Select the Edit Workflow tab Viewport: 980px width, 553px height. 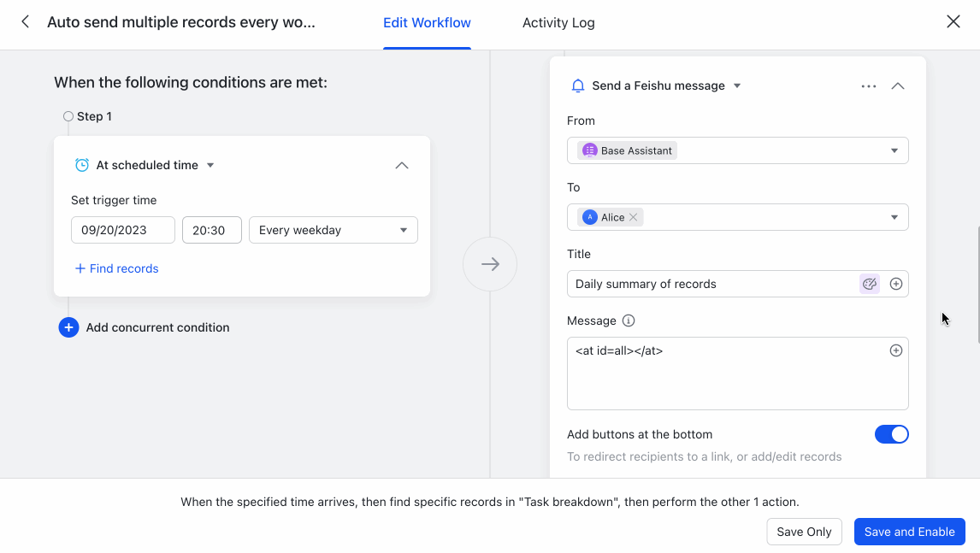[x=427, y=22]
